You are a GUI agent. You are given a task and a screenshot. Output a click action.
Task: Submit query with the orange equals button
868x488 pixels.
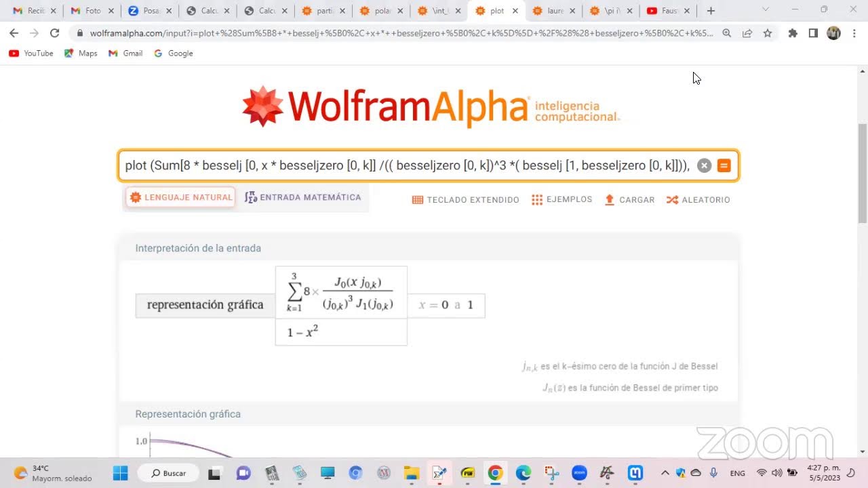click(724, 165)
